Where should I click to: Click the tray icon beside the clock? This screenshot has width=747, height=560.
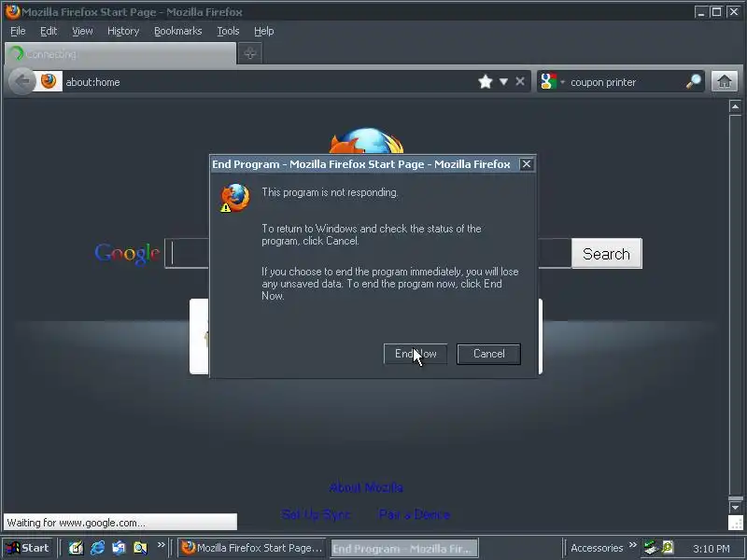coord(668,548)
